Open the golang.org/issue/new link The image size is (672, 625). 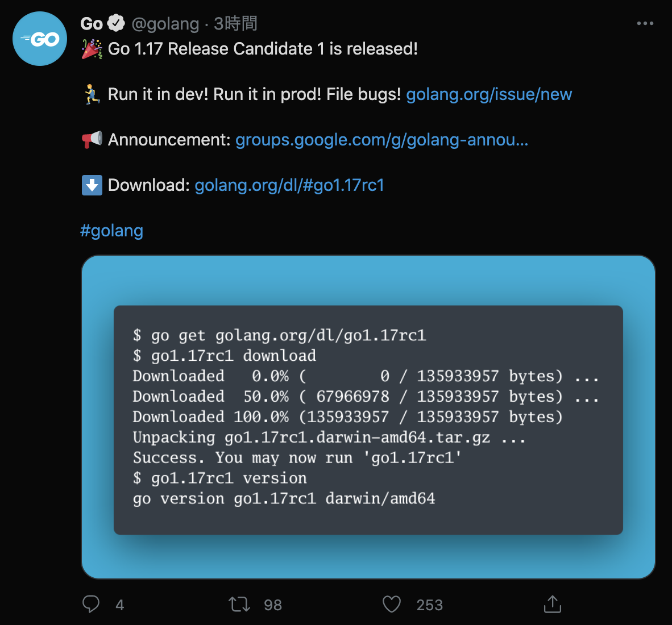click(489, 94)
